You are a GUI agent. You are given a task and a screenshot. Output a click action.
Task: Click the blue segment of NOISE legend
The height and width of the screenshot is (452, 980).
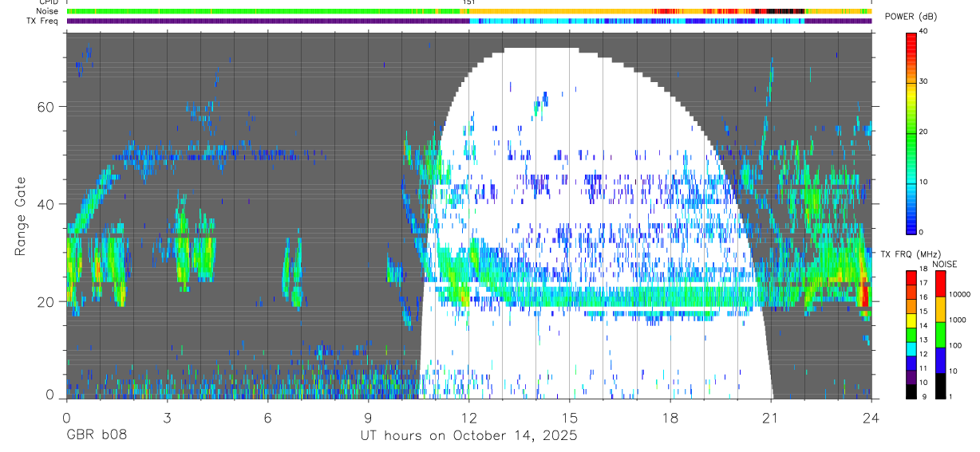pyautogui.click(x=941, y=360)
